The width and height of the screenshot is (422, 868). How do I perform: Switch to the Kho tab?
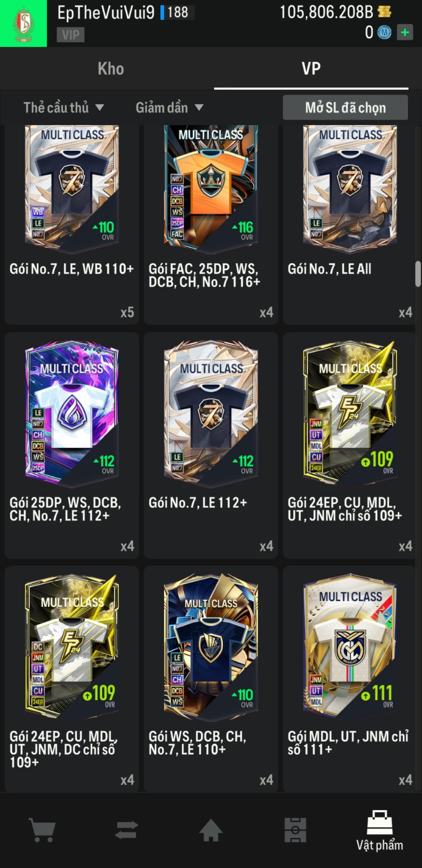click(111, 69)
